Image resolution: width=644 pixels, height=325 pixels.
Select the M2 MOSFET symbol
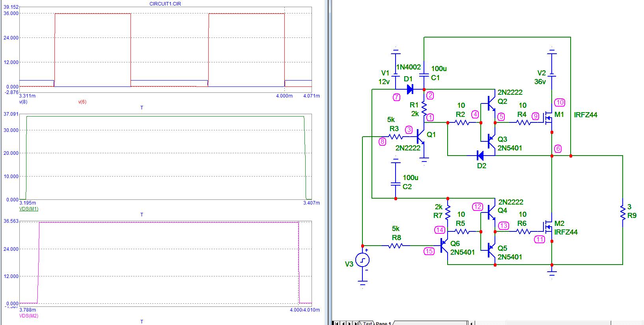(549, 227)
